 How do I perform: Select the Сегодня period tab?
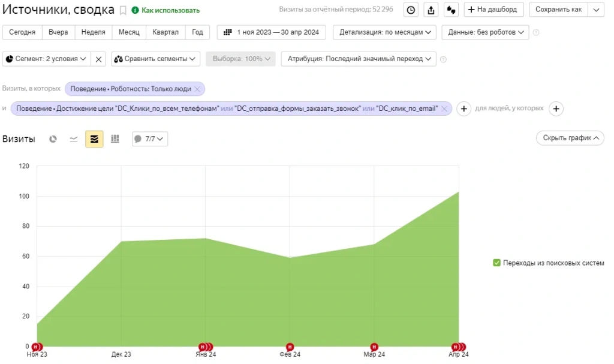click(x=22, y=32)
